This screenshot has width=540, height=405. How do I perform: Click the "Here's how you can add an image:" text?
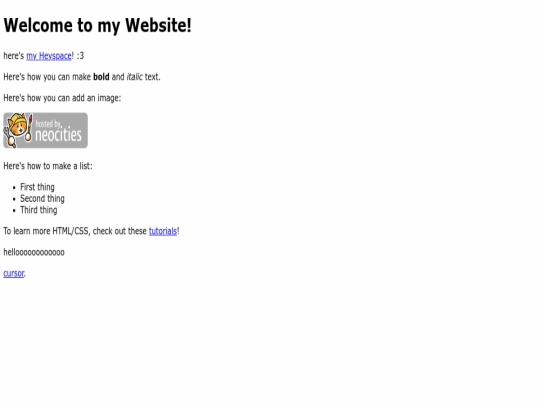click(x=62, y=98)
